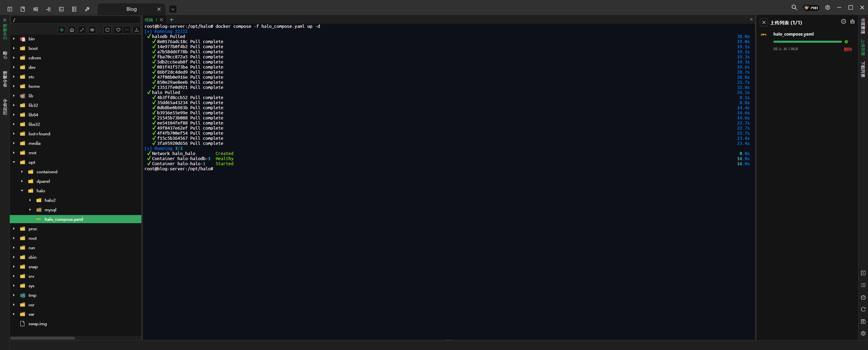Click the home directory icon in file toolbar

[72, 30]
